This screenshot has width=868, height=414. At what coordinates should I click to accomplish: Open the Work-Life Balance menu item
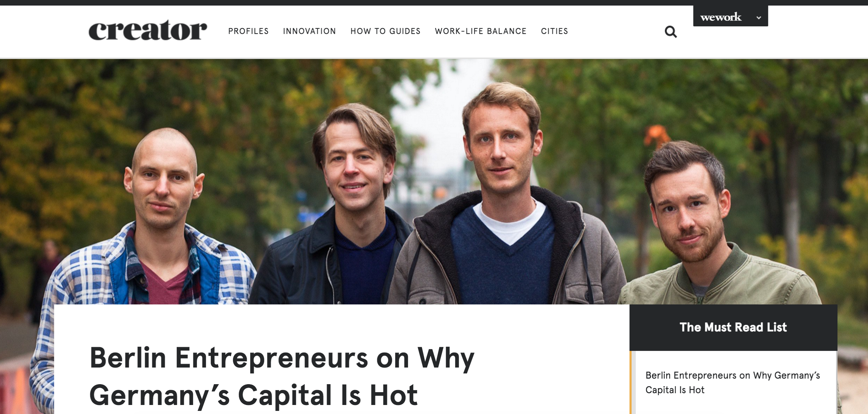pyautogui.click(x=481, y=31)
